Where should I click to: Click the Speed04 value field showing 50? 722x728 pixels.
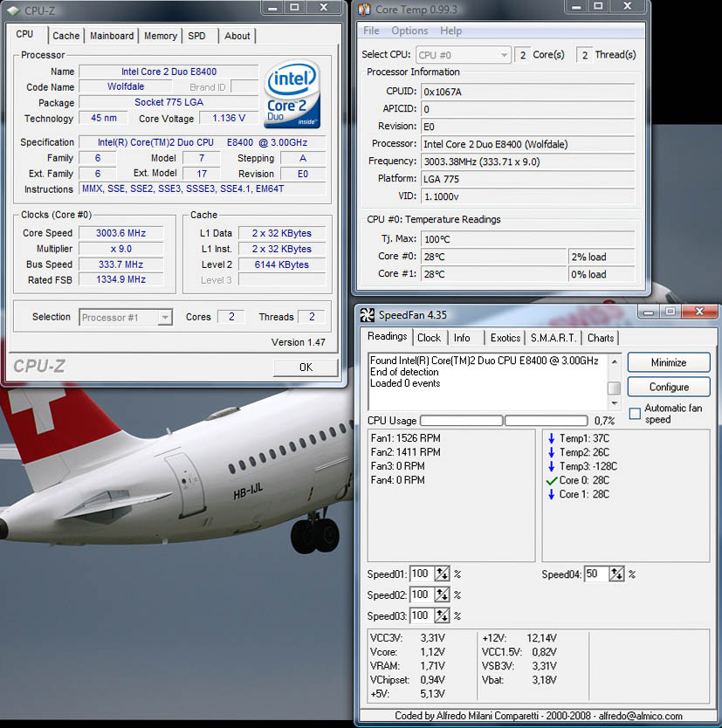[596, 573]
